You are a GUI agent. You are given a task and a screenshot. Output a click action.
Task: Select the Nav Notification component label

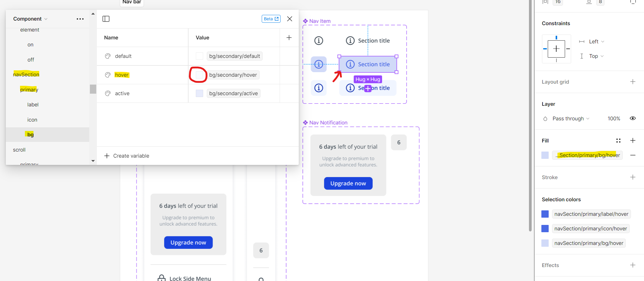tap(328, 123)
